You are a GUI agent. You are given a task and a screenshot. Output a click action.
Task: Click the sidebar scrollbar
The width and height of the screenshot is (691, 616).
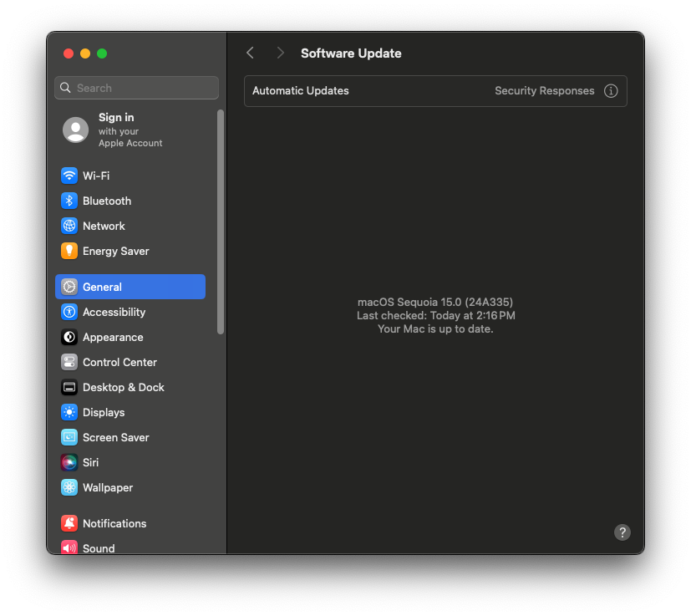221,222
